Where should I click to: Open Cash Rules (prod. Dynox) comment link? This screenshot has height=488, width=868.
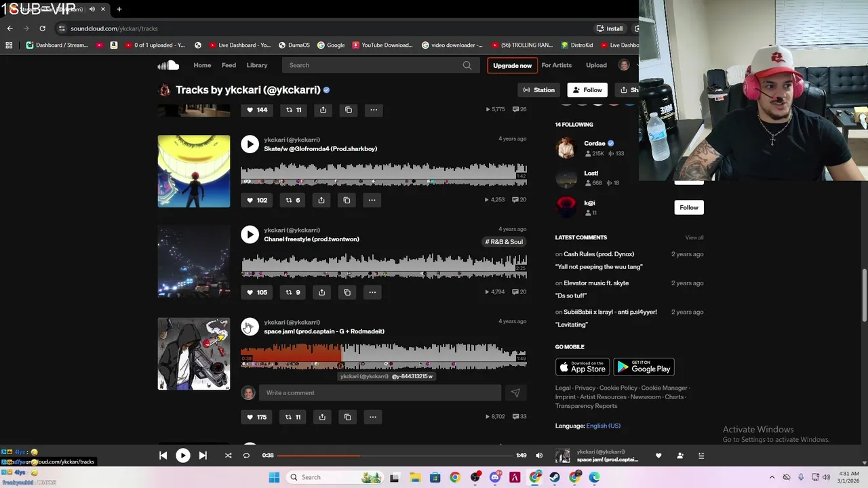point(599,253)
